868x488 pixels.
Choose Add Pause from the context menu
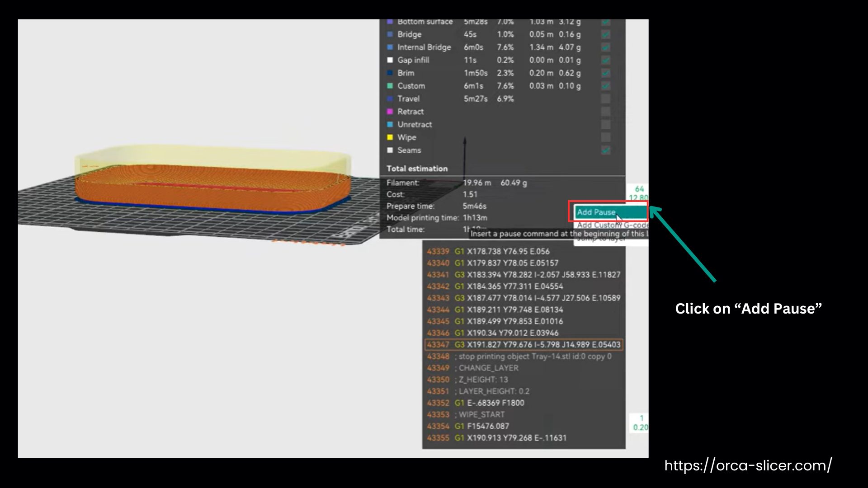(x=611, y=212)
